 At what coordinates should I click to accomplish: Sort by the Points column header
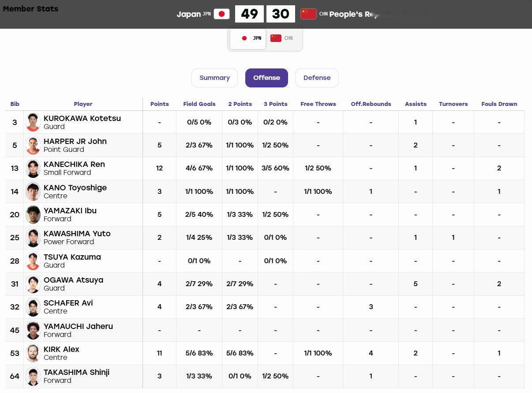160,104
